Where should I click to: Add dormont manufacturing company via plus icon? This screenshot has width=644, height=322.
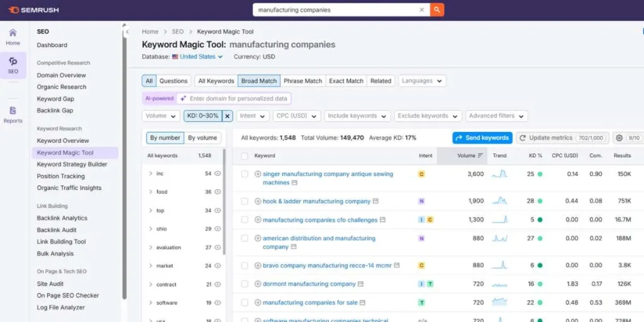point(257,284)
